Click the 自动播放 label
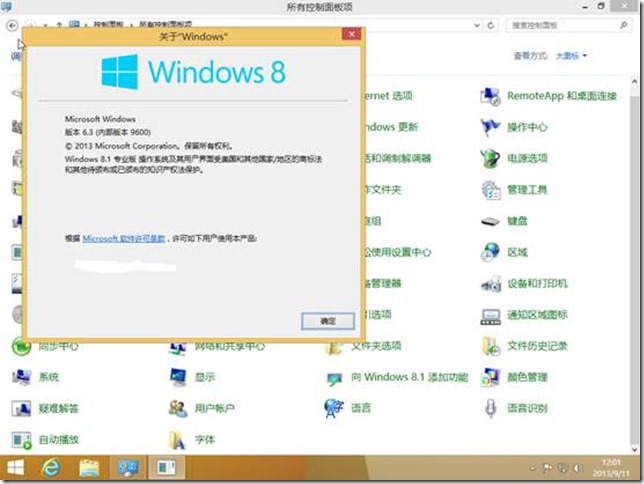644x484 pixels. click(x=58, y=440)
